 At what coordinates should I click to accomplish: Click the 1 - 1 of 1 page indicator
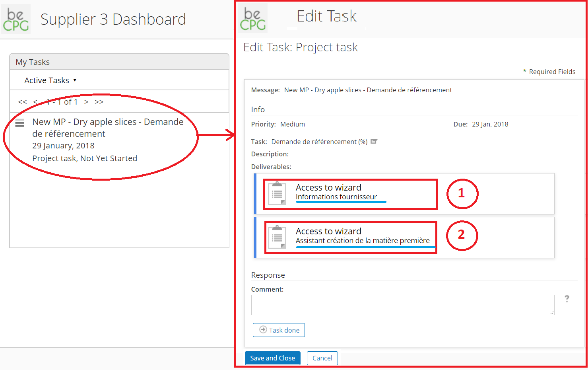(62, 102)
